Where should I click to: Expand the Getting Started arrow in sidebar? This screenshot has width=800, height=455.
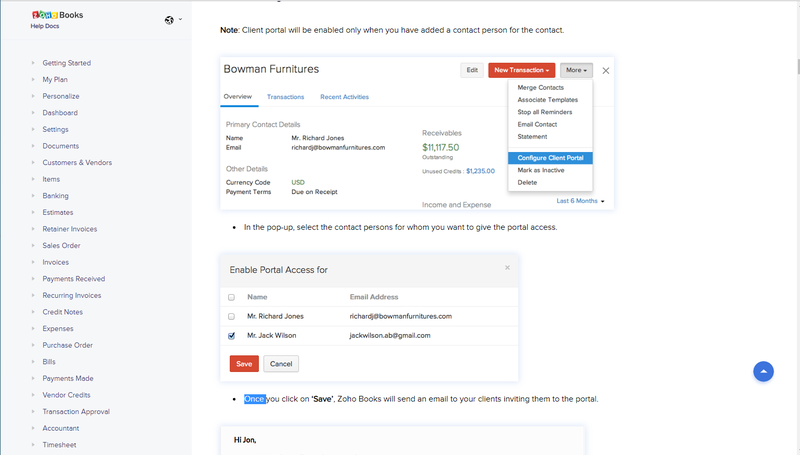(x=33, y=63)
